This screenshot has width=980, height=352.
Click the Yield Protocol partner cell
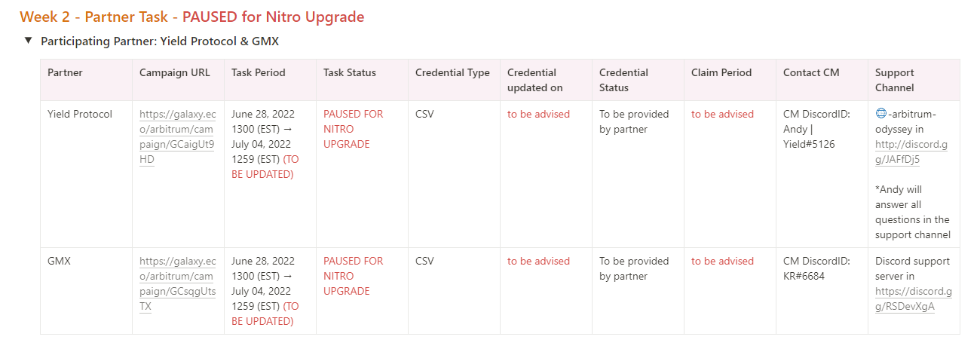coord(80,114)
